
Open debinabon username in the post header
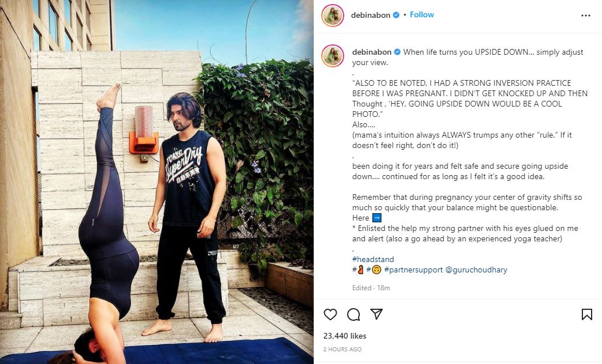click(x=371, y=15)
